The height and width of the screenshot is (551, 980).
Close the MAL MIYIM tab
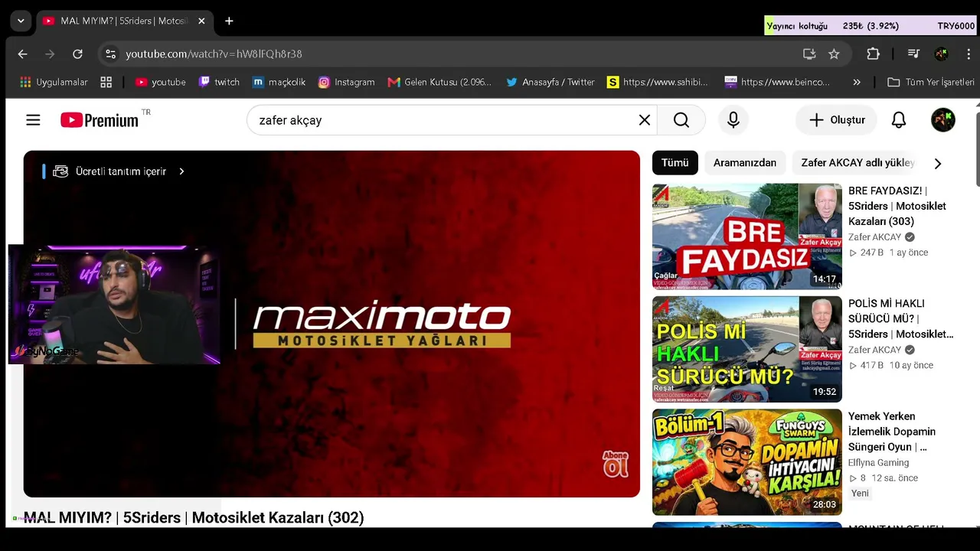coord(201,21)
